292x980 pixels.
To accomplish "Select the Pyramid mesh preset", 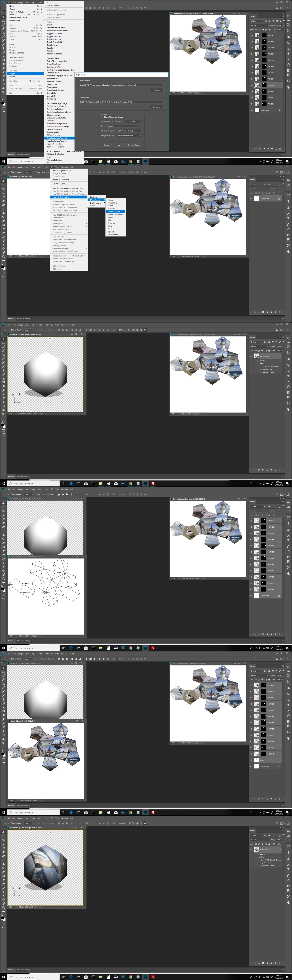I will (x=115, y=223).
